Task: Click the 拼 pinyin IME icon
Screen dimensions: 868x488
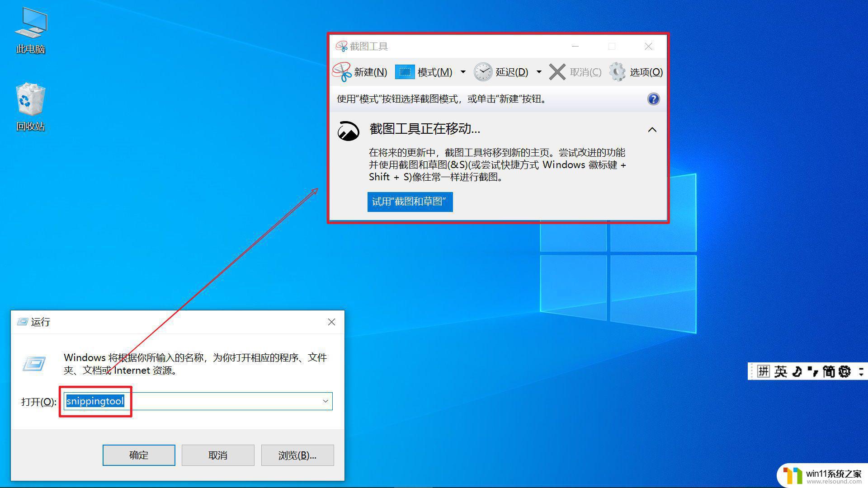Action: click(763, 371)
